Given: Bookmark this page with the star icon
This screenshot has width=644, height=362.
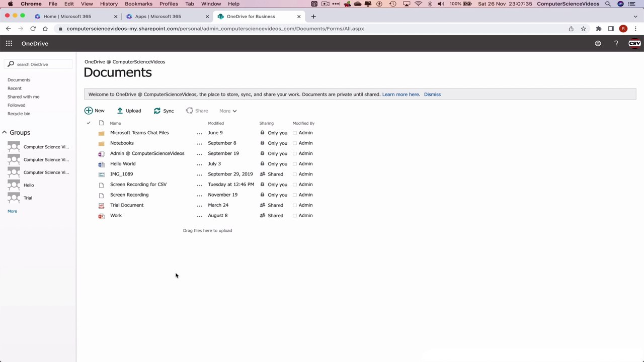Looking at the screenshot, I should click(x=584, y=29).
